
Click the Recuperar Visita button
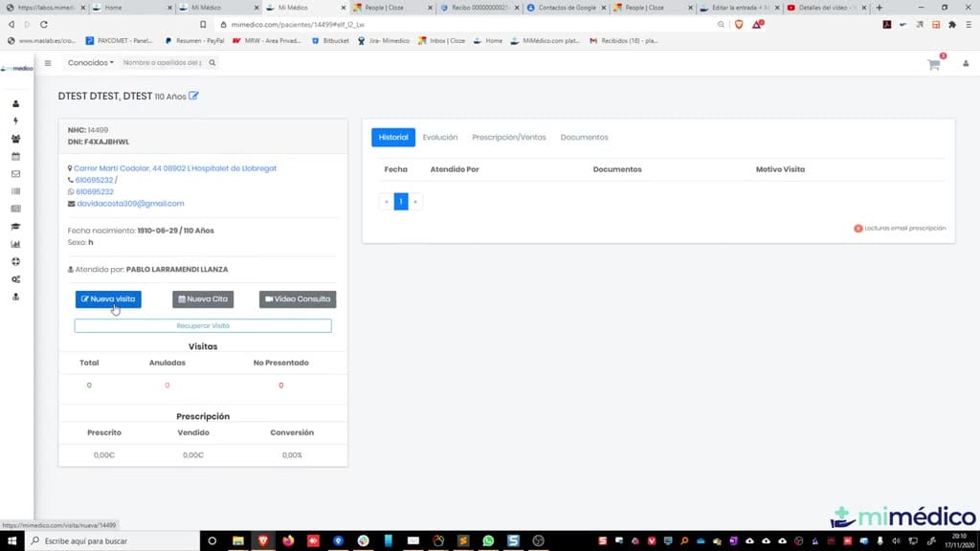click(203, 325)
